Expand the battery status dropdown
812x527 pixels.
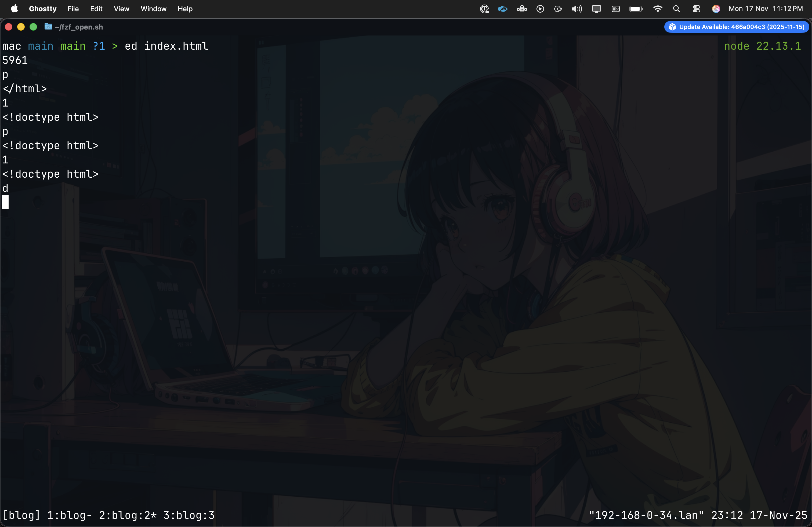635,9
